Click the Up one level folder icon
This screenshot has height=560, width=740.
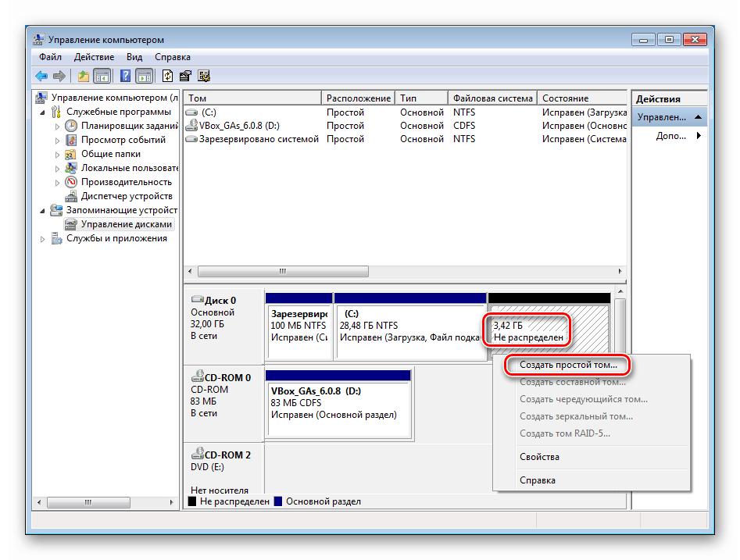point(84,76)
